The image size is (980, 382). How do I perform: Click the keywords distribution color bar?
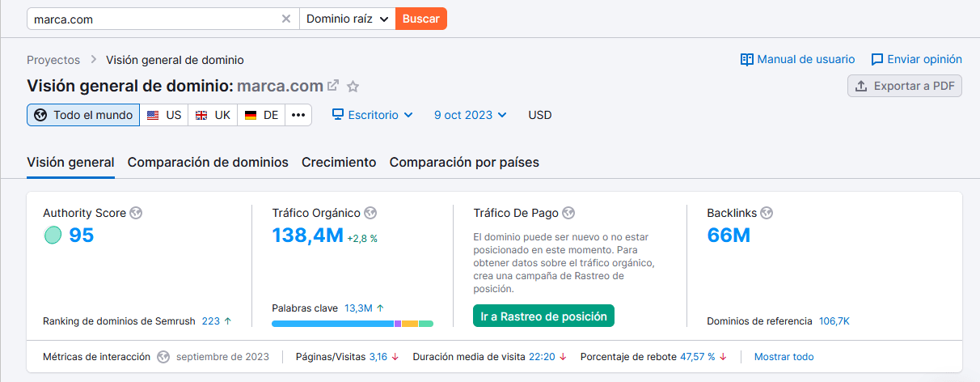tap(353, 324)
